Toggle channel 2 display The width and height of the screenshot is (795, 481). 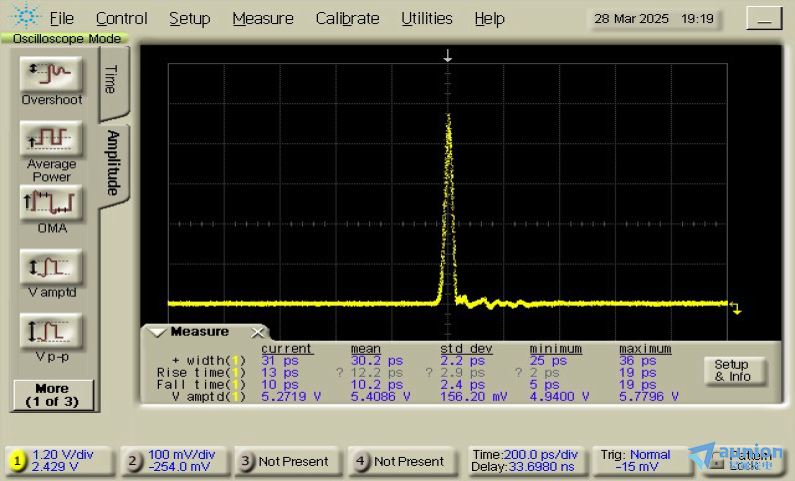pos(133,461)
